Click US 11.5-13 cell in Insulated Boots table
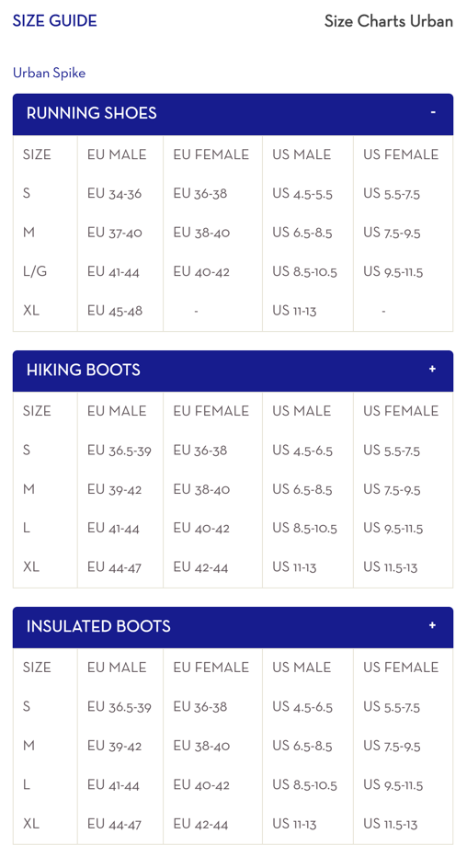The image size is (467, 868). pyautogui.click(x=390, y=824)
